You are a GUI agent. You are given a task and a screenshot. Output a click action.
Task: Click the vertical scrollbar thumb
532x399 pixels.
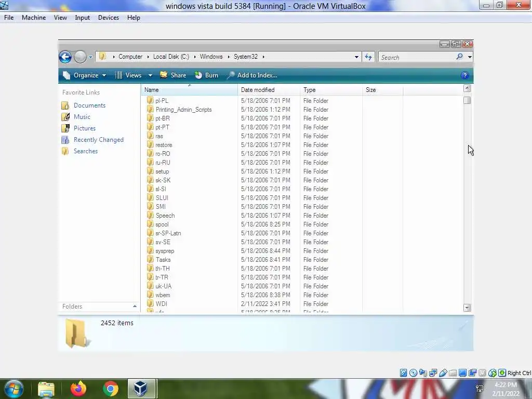pos(467,100)
